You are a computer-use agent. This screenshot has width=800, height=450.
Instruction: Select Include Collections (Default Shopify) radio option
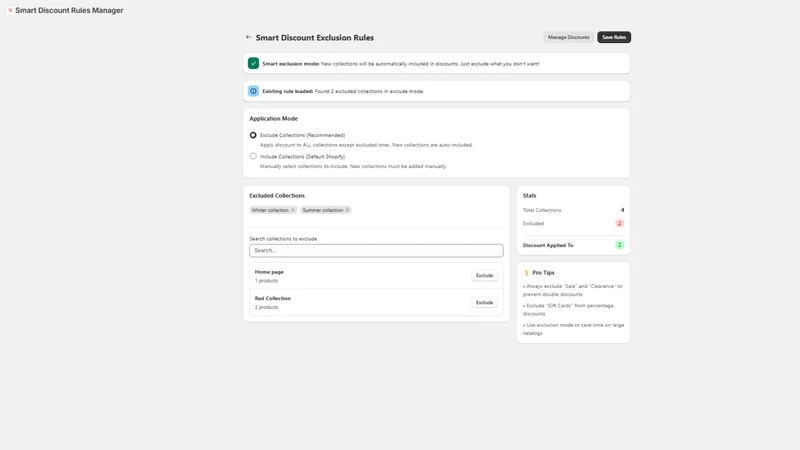coord(253,156)
